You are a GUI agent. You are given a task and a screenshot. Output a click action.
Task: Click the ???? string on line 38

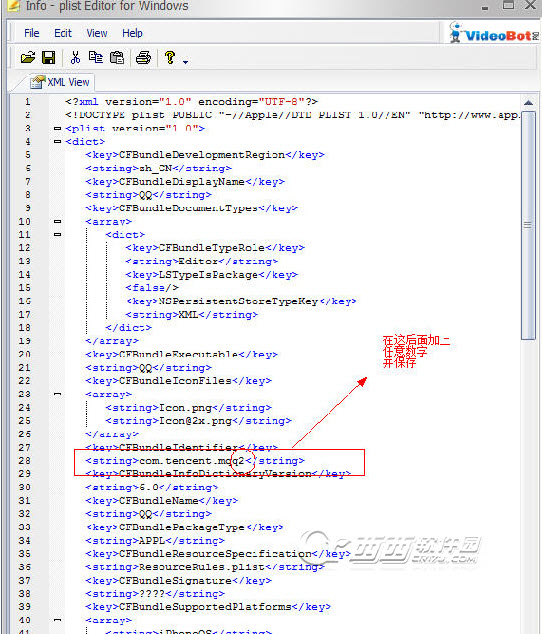coord(155,594)
